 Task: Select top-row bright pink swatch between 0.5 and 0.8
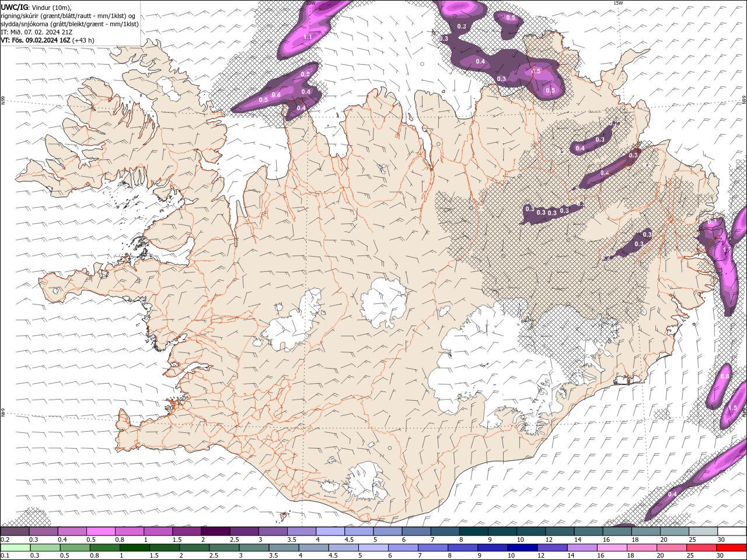(100, 531)
